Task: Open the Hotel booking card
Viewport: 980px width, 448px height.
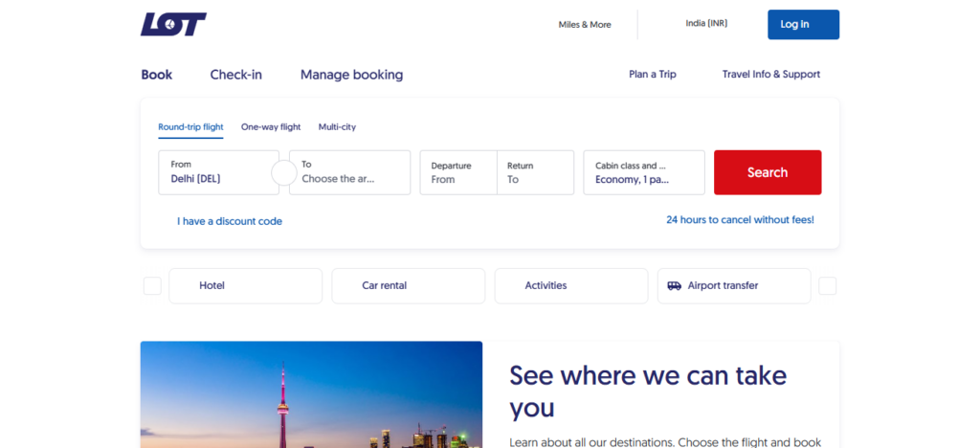Action: (x=246, y=286)
